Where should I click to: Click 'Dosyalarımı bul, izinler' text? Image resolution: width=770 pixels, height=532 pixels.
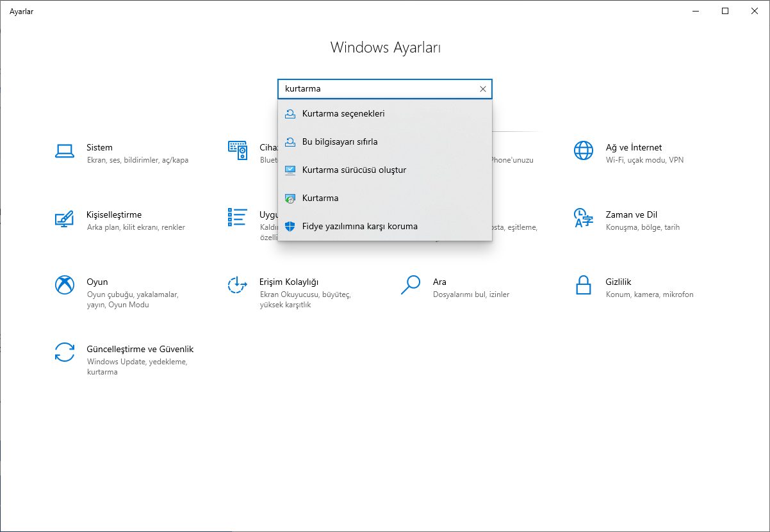click(471, 294)
